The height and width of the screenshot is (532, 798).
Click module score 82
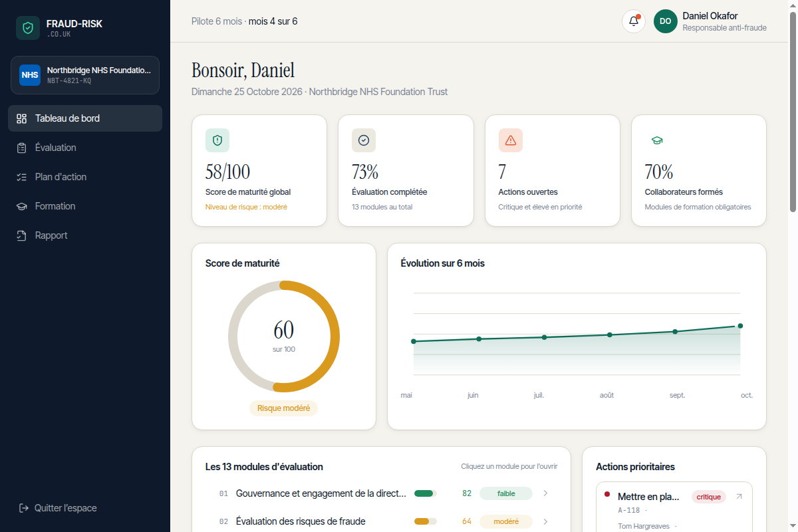(467, 493)
